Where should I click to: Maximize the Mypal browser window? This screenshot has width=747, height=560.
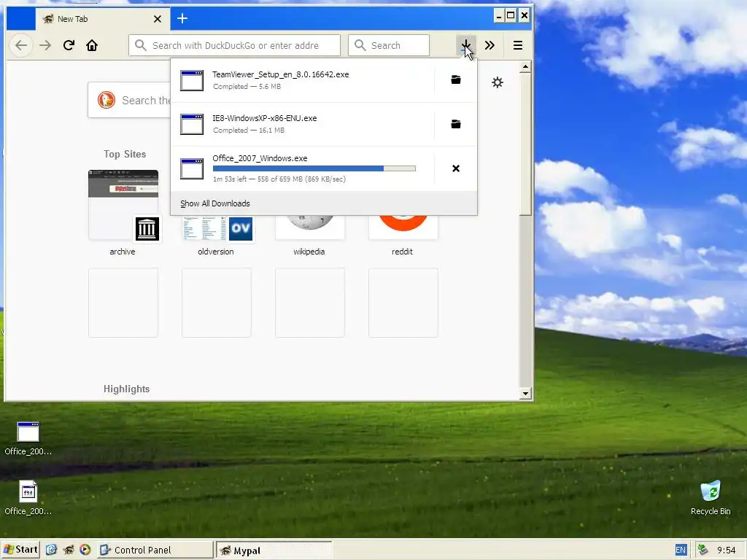(x=511, y=16)
